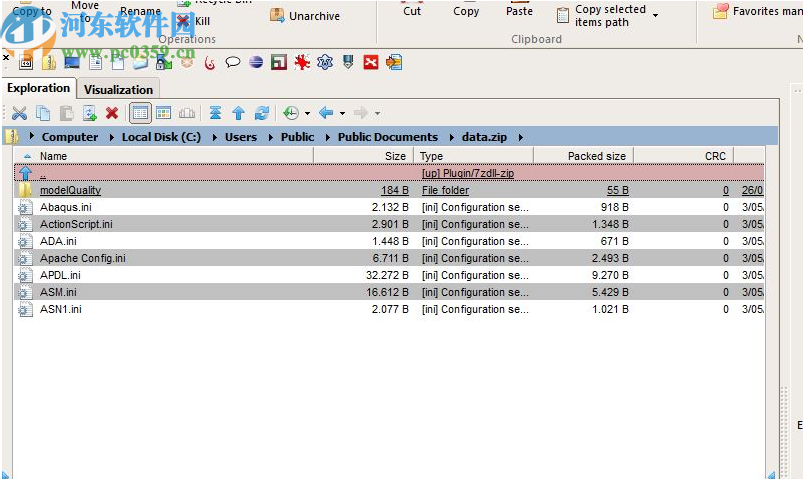The height and width of the screenshot is (486, 810).
Task: Expand the Copy selected items path dropdown
Action: (655, 15)
